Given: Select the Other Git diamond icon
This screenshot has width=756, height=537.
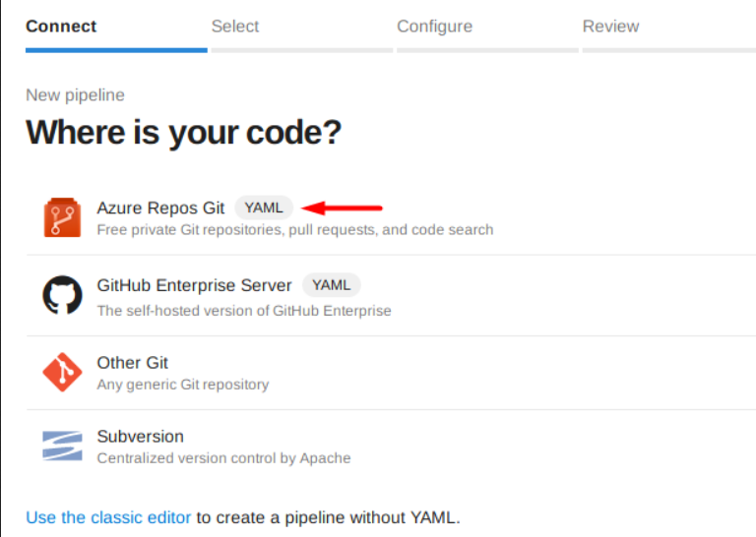Looking at the screenshot, I should tap(62, 373).
